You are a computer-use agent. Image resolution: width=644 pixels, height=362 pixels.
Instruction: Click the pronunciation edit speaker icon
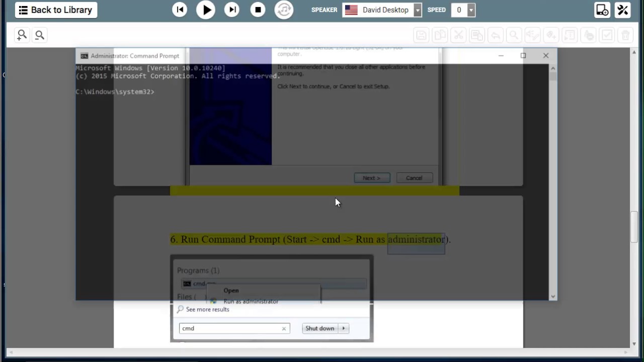(532, 35)
